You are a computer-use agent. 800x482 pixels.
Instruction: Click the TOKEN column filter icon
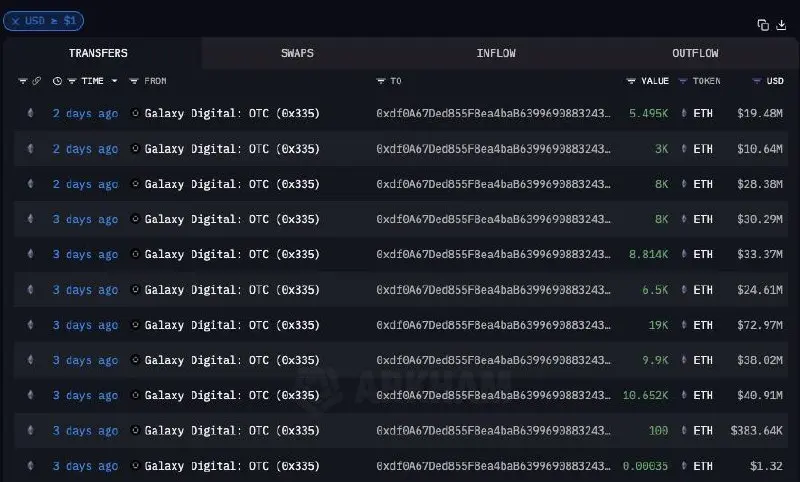coord(683,81)
